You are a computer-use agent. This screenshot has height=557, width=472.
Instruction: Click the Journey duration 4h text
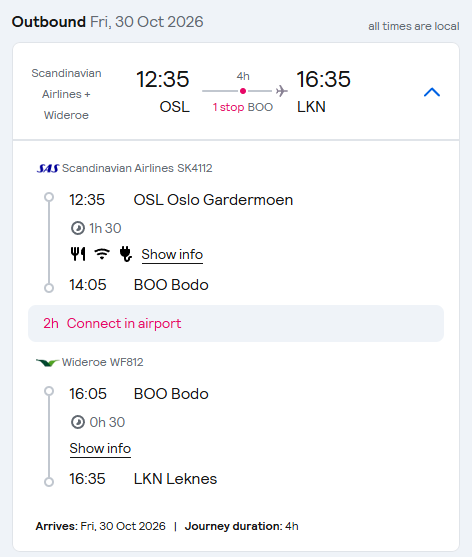[242, 526]
